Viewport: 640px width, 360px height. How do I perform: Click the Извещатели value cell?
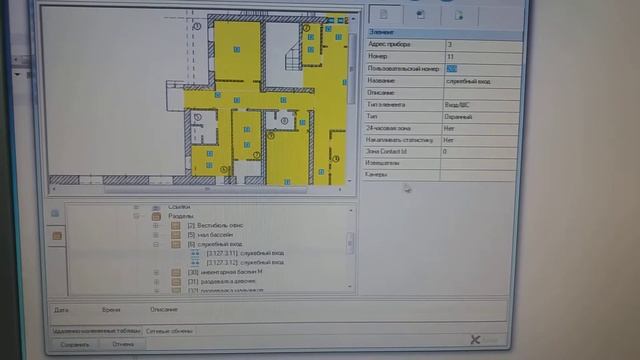coord(478,163)
